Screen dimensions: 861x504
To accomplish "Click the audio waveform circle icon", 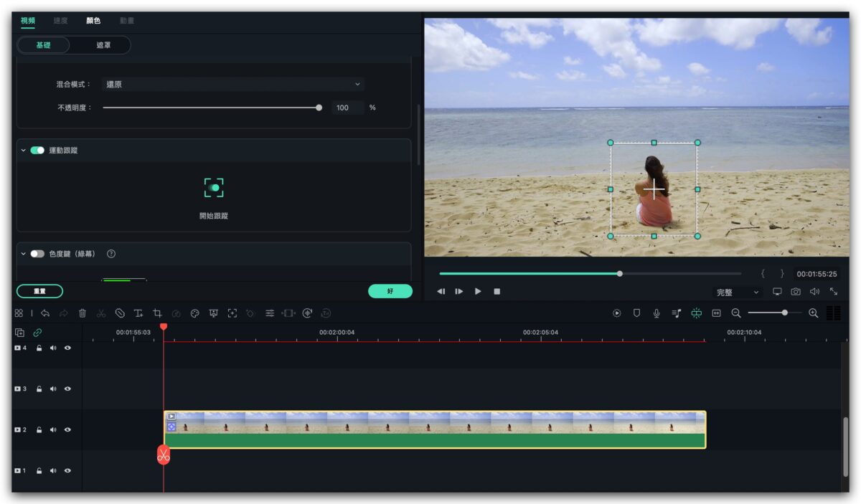I will coord(307,313).
